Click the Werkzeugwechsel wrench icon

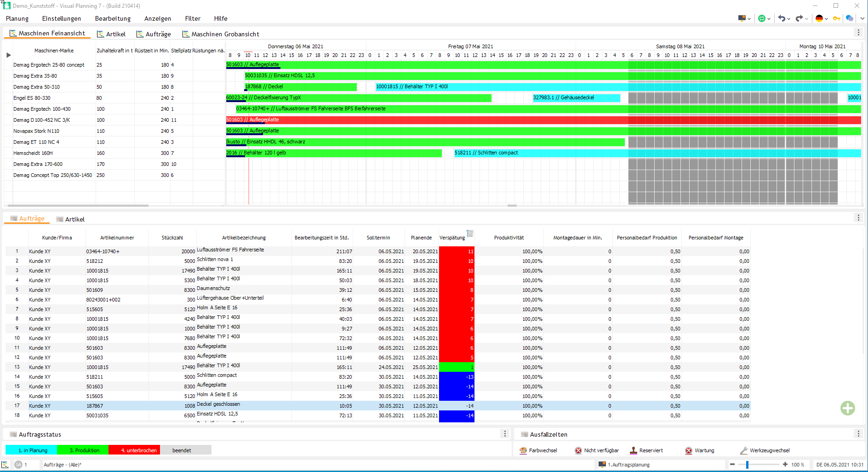click(743, 450)
